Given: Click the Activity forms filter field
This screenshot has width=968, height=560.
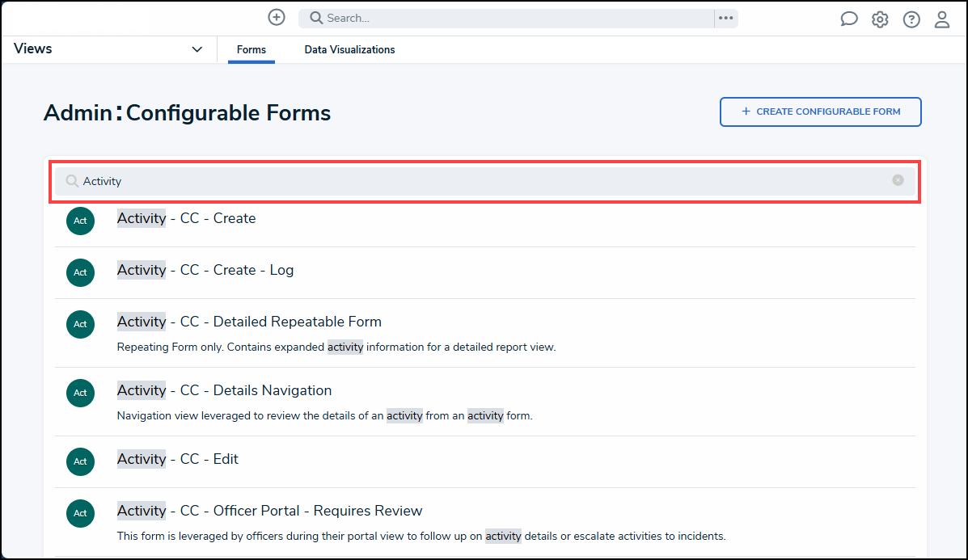Looking at the screenshot, I should [485, 181].
